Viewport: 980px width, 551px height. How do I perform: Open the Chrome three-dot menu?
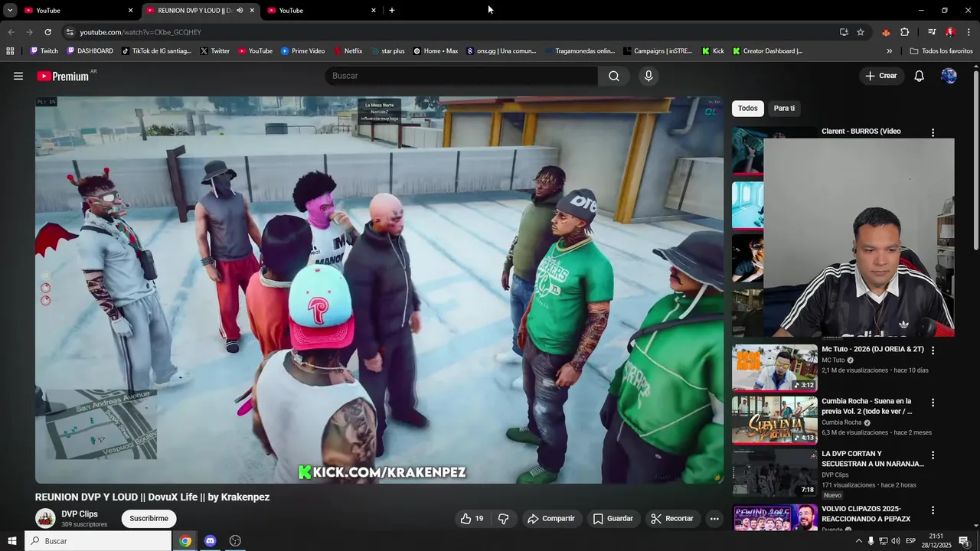969,32
